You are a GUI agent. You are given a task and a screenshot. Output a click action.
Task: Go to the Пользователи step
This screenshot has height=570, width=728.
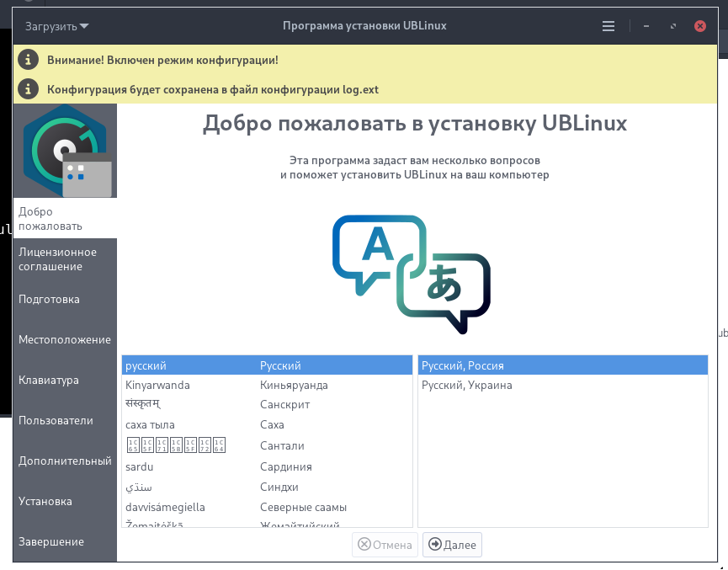coord(65,420)
